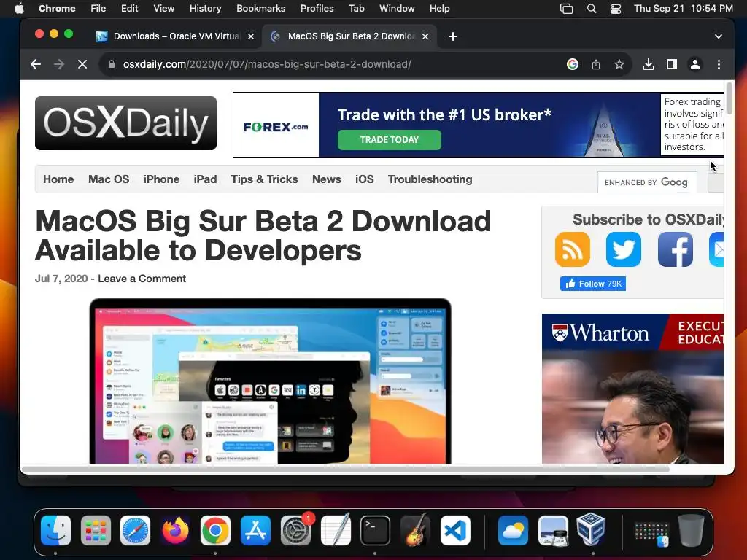Open the Bookmarks menu
747x560 pixels.
point(260,9)
